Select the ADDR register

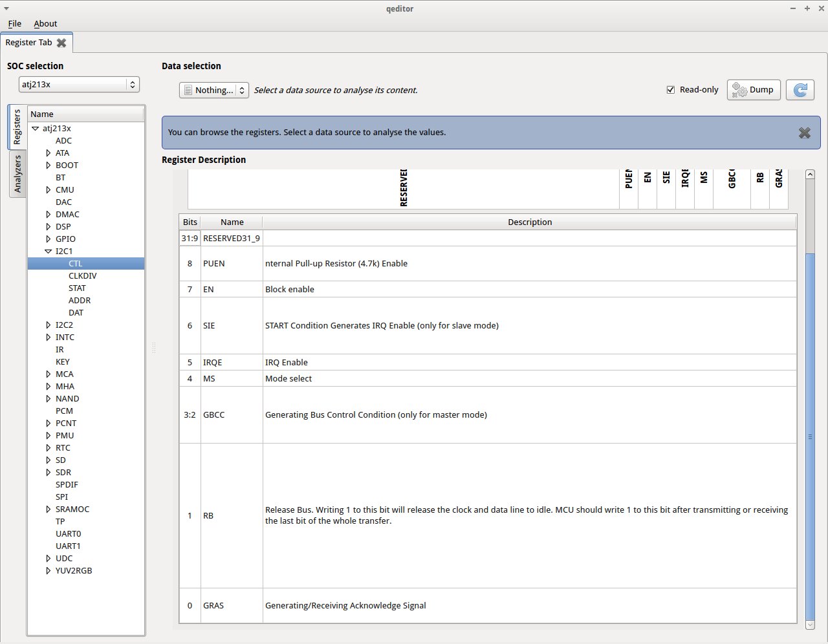coord(80,301)
